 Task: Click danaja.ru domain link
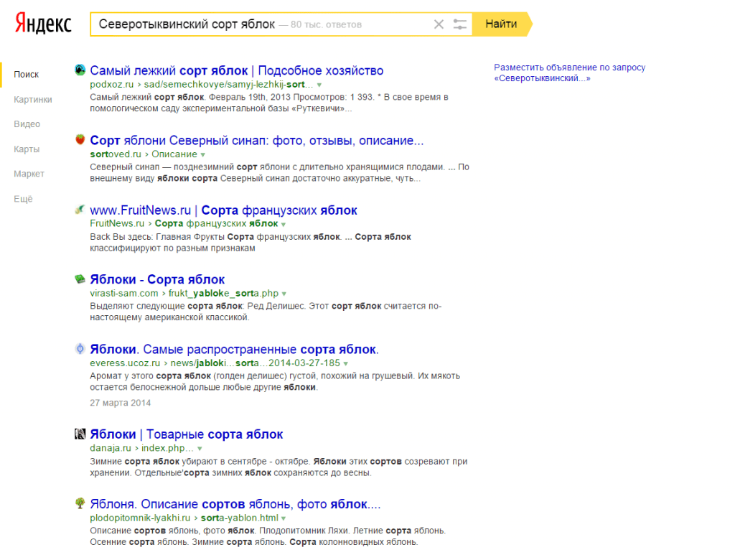[x=110, y=449]
